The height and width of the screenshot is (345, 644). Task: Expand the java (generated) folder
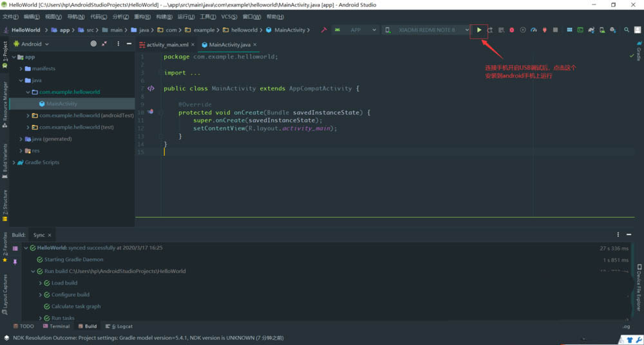pyautogui.click(x=21, y=139)
